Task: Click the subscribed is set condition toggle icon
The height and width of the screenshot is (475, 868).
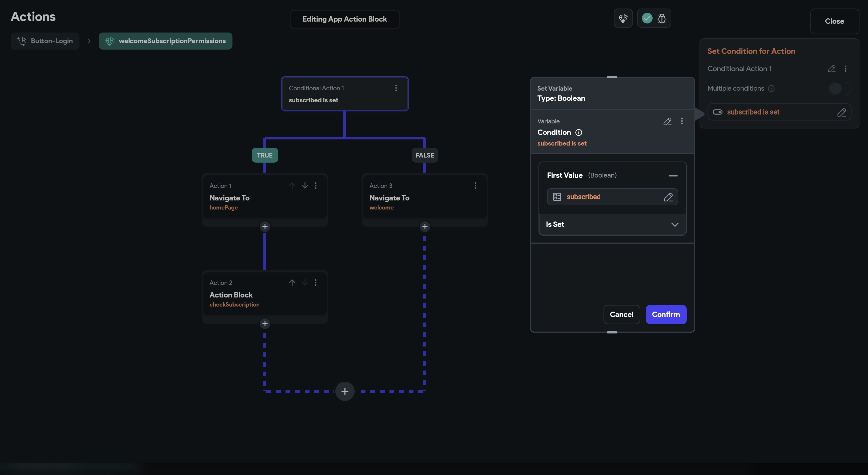Action: point(717,112)
